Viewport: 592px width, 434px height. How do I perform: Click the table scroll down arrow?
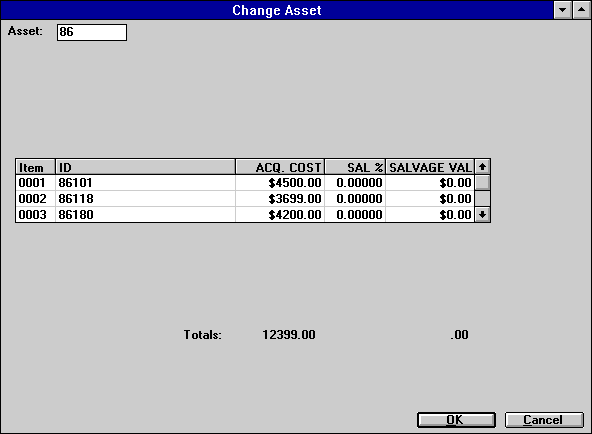[x=482, y=215]
